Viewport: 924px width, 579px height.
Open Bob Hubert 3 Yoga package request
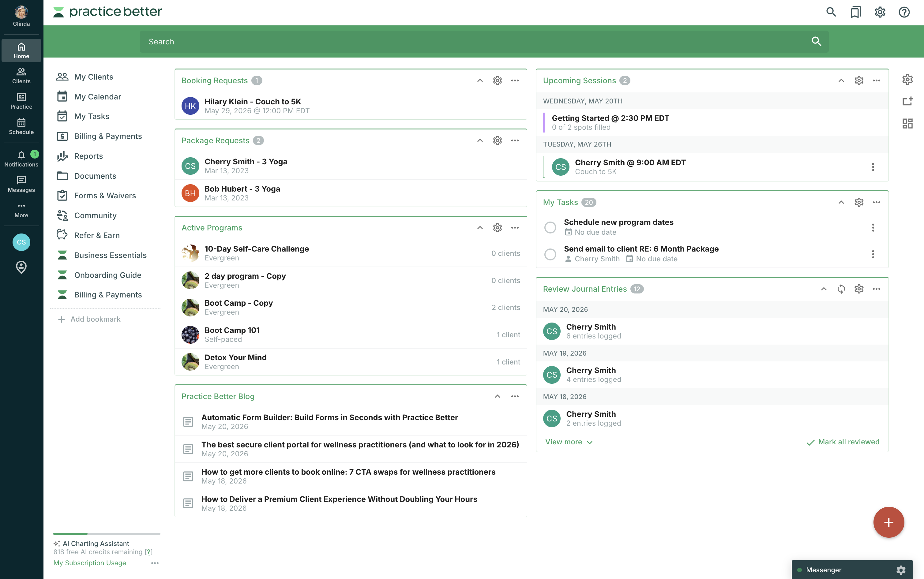pos(351,193)
